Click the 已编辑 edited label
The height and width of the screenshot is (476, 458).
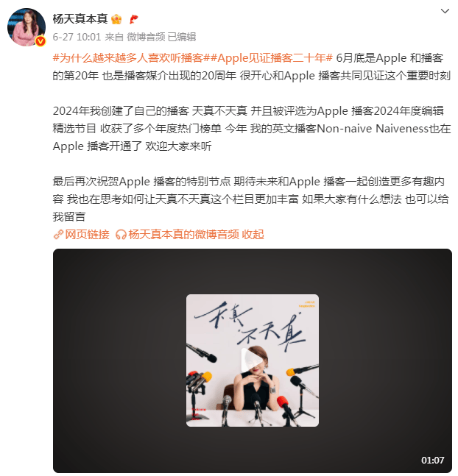[182, 37]
